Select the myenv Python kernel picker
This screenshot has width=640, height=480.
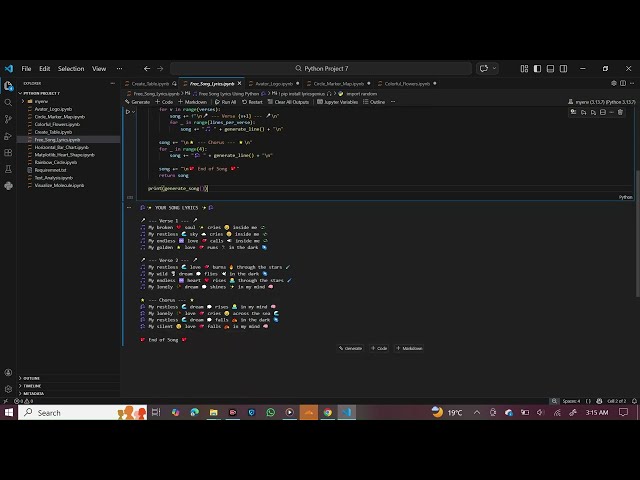(602, 102)
